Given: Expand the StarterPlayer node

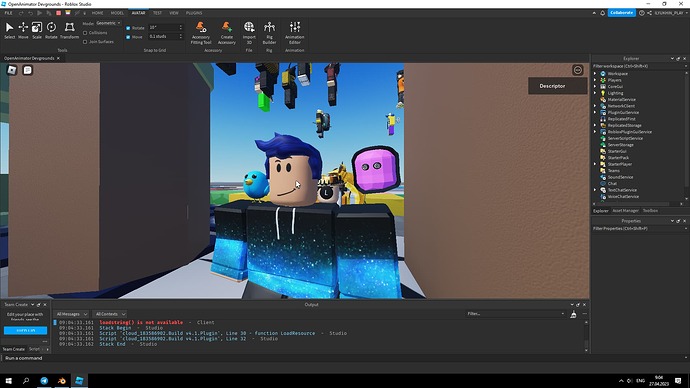Looking at the screenshot, I should click(595, 164).
